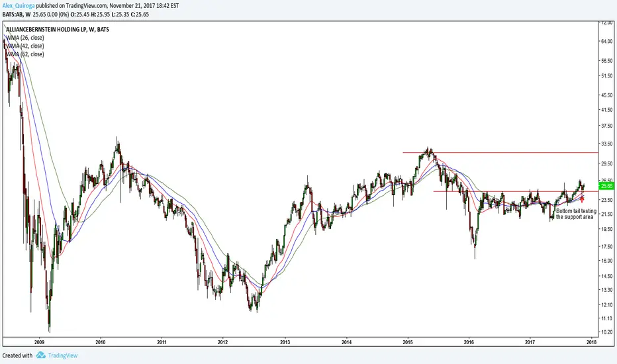Click the 2013 label on time axis
The height and width of the screenshot is (364, 617).
click(x=285, y=342)
